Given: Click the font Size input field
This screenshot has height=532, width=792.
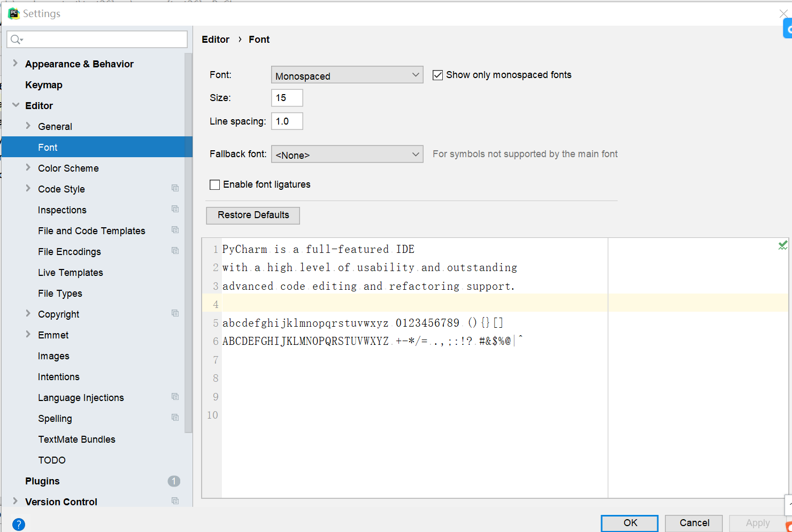Looking at the screenshot, I should [287, 98].
